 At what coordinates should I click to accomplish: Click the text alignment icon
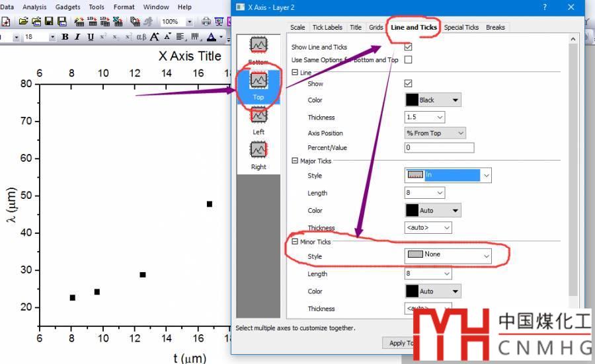click(180, 37)
